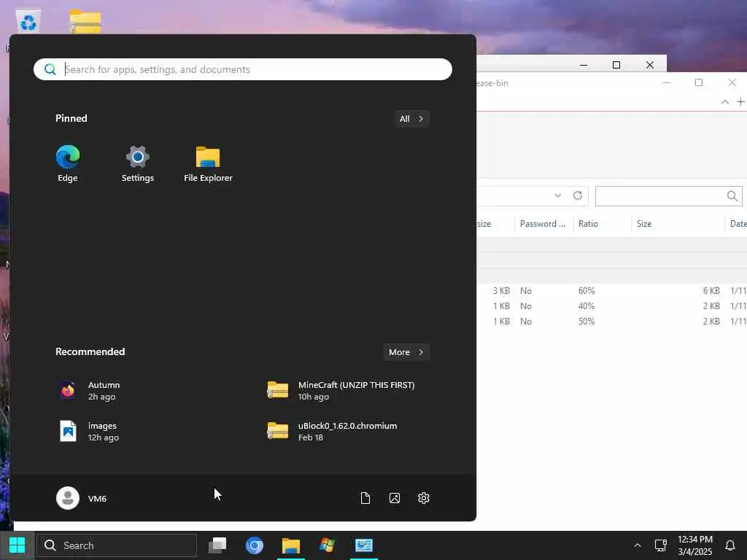Click the Windows Start button
The height and width of the screenshot is (560, 747).
click(x=18, y=545)
